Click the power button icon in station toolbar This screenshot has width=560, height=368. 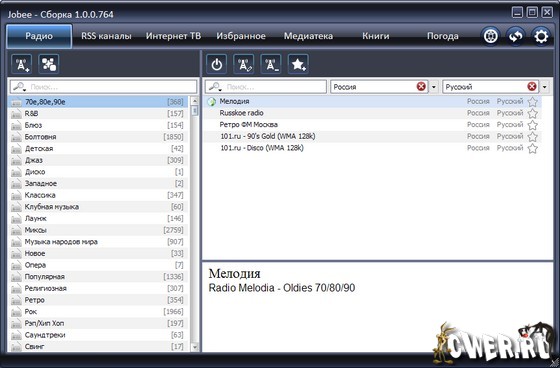tap(216, 64)
